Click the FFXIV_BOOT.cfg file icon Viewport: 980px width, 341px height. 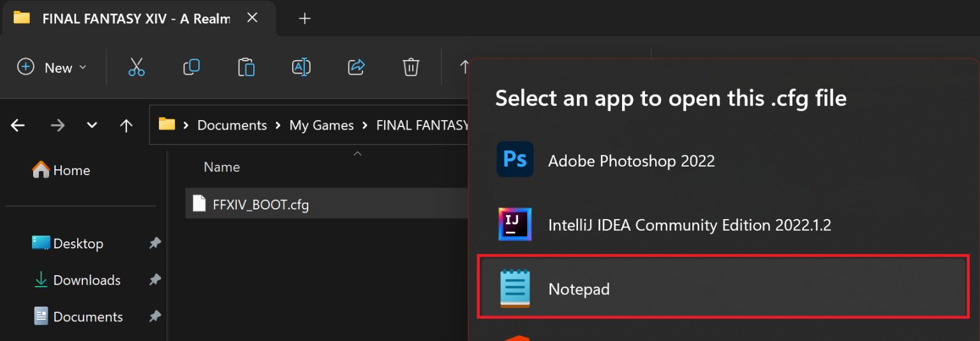click(200, 204)
